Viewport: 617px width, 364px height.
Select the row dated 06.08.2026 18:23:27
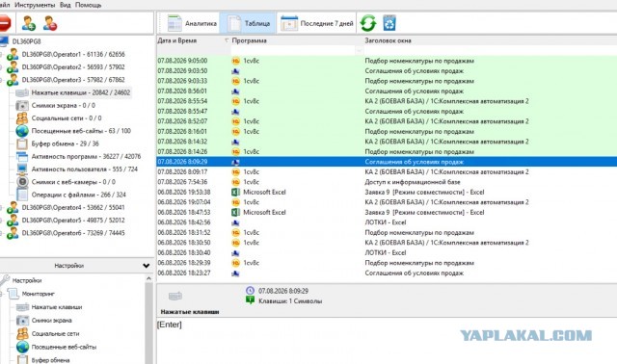[387, 273]
